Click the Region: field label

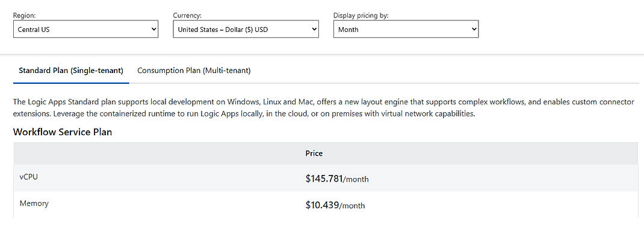pyautogui.click(x=25, y=15)
